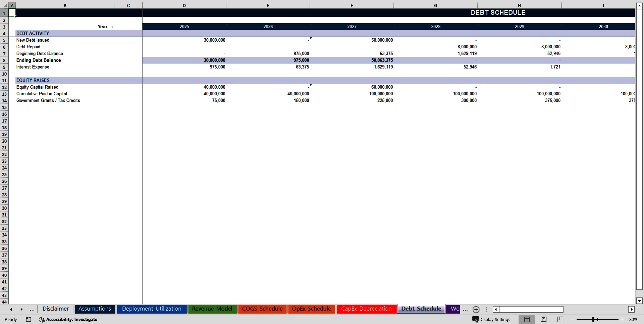Image resolution: width=644 pixels, height=324 pixels.
Task: Open Page Break Preview from the status bar
Action: (x=560, y=319)
